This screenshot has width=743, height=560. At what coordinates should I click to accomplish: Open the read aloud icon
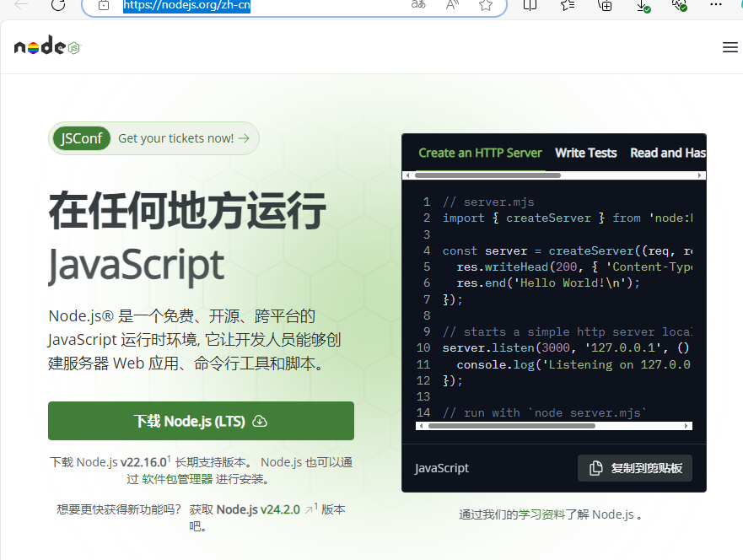pyautogui.click(x=452, y=5)
